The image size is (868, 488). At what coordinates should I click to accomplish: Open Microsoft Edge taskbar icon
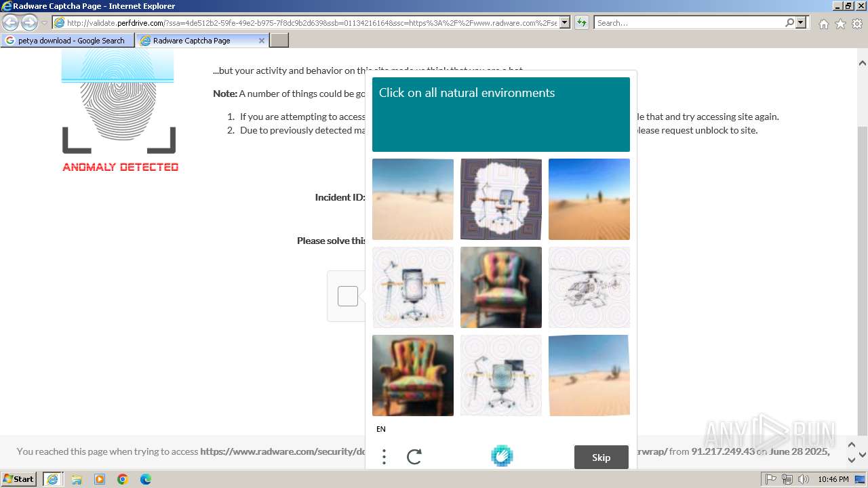pos(146,479)
